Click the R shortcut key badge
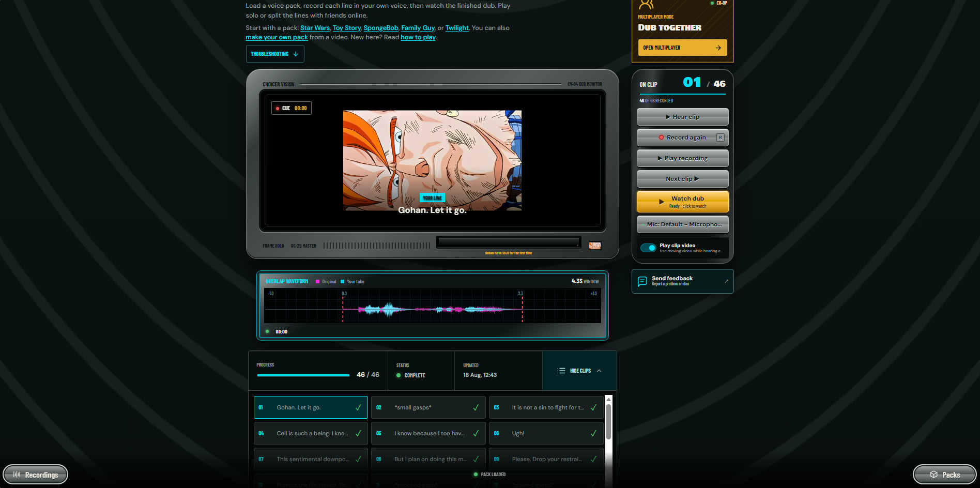The image size is (980, 488). 720,138
